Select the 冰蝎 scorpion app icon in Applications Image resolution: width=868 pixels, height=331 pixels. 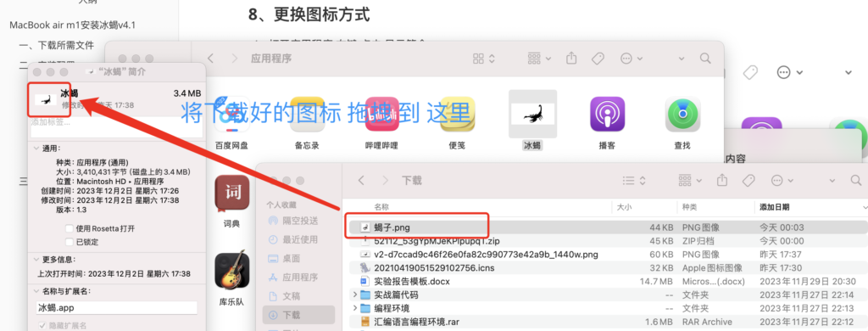pos(532,115)
